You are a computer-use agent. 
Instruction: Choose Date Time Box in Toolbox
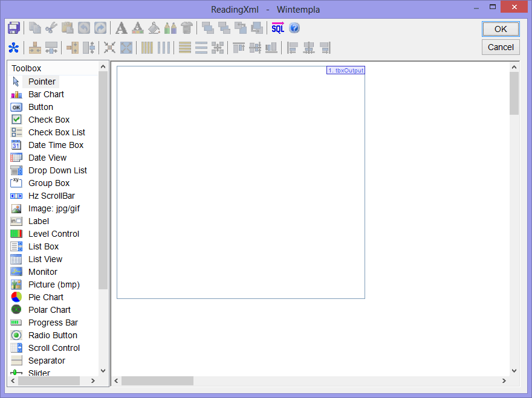pyautogui.click(x=56, y=145)
